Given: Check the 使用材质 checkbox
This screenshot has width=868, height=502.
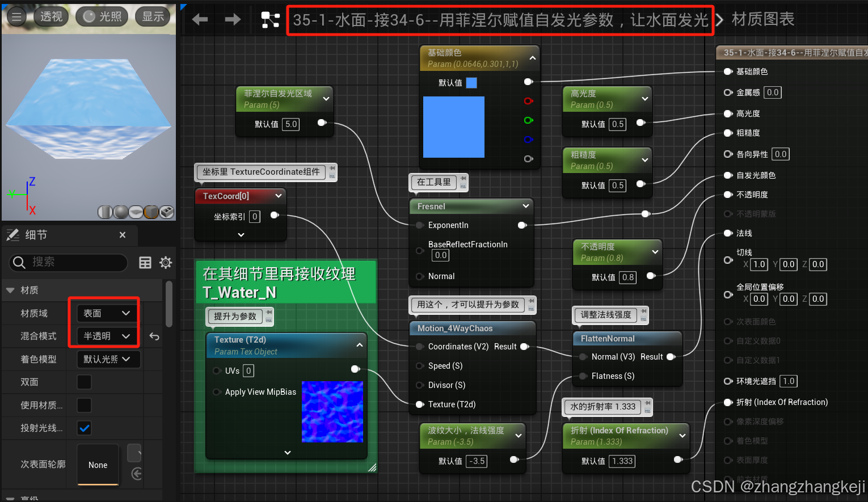Looking at the screenshot, I should (84, 405).
